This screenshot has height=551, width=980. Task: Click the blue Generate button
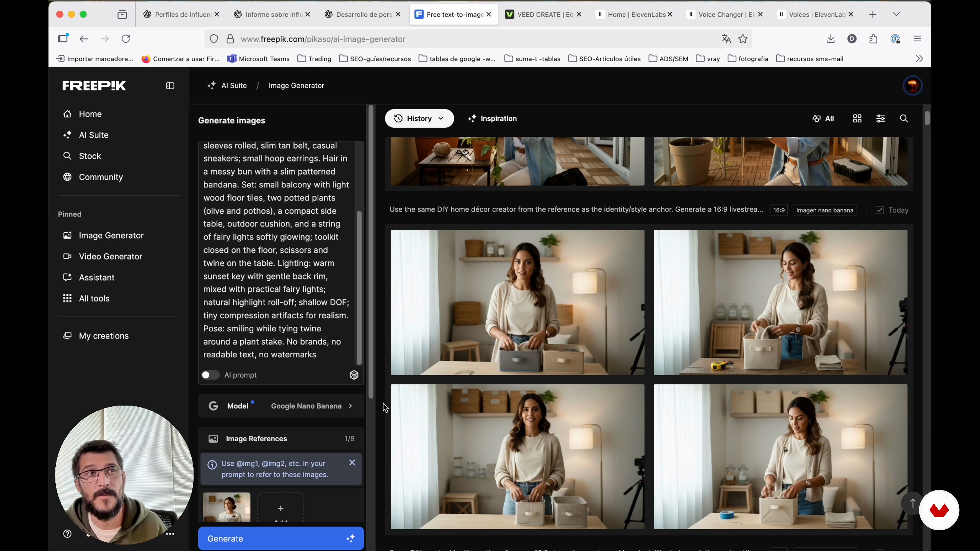pyautogui.click(x=281, y=539)
